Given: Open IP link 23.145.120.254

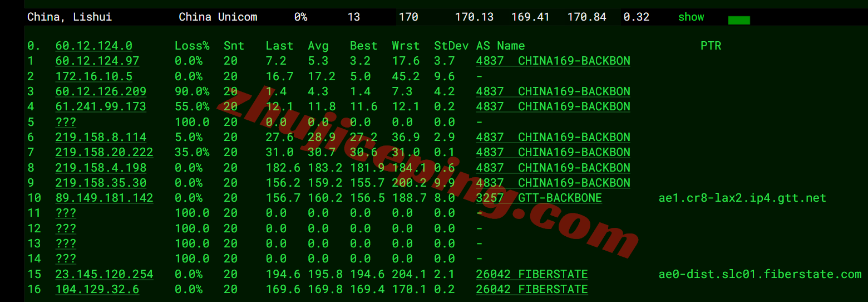Looking at the screenshot, I should pos(104,274).
